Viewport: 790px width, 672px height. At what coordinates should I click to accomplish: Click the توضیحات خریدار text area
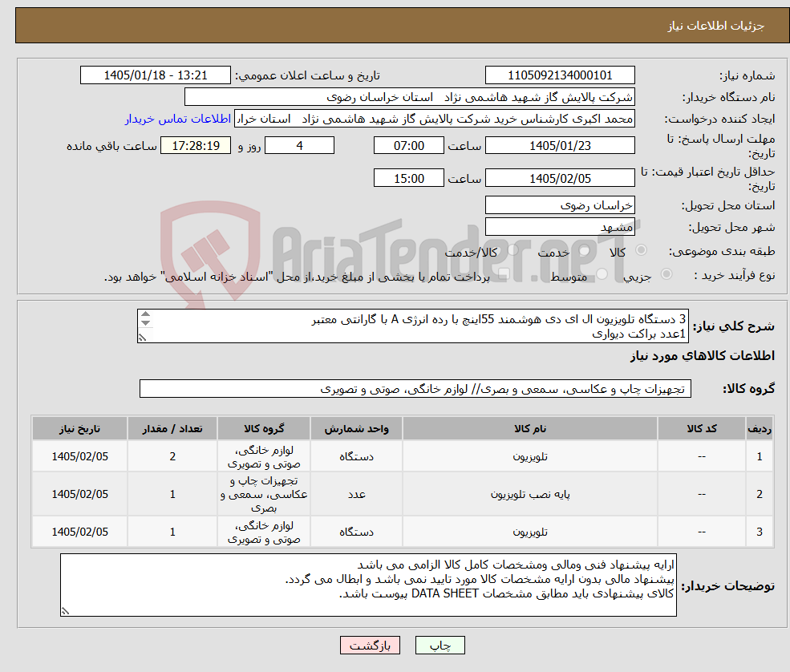pos(368,585)
